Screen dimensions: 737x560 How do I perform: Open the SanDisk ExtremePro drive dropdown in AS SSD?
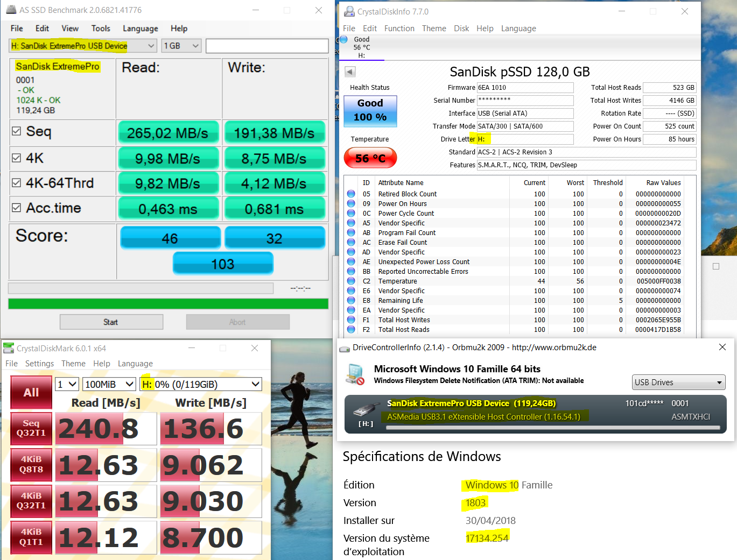[83, 46]
